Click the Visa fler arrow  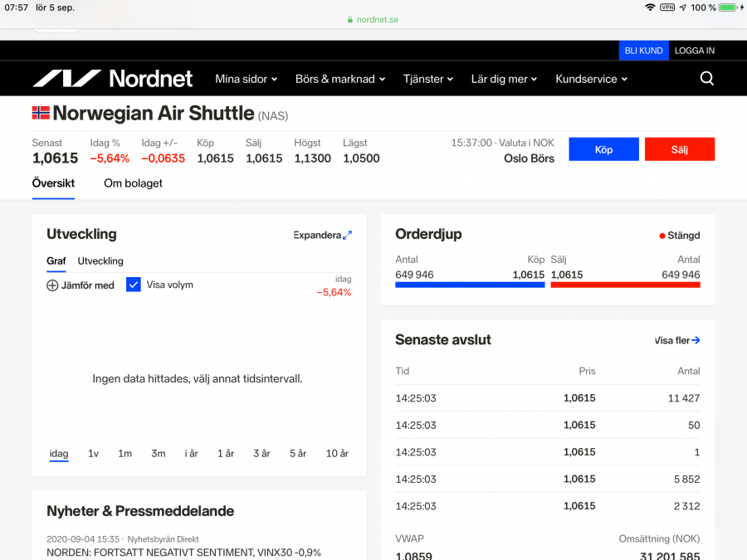[696, 340]
